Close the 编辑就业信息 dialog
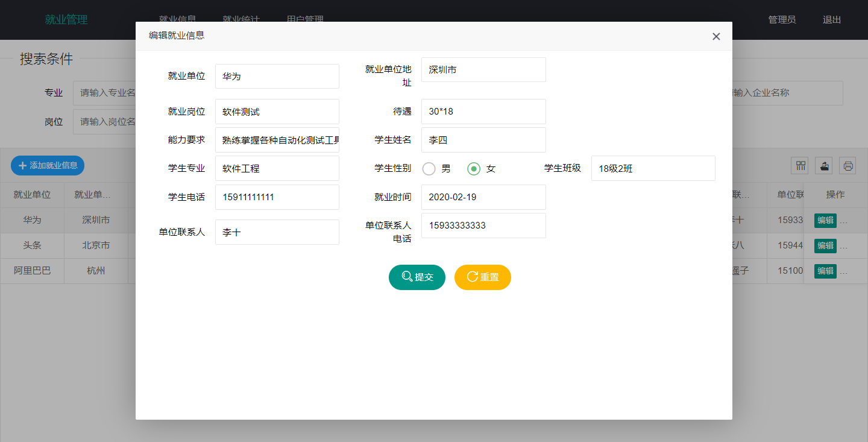 (x=716, y=36)
